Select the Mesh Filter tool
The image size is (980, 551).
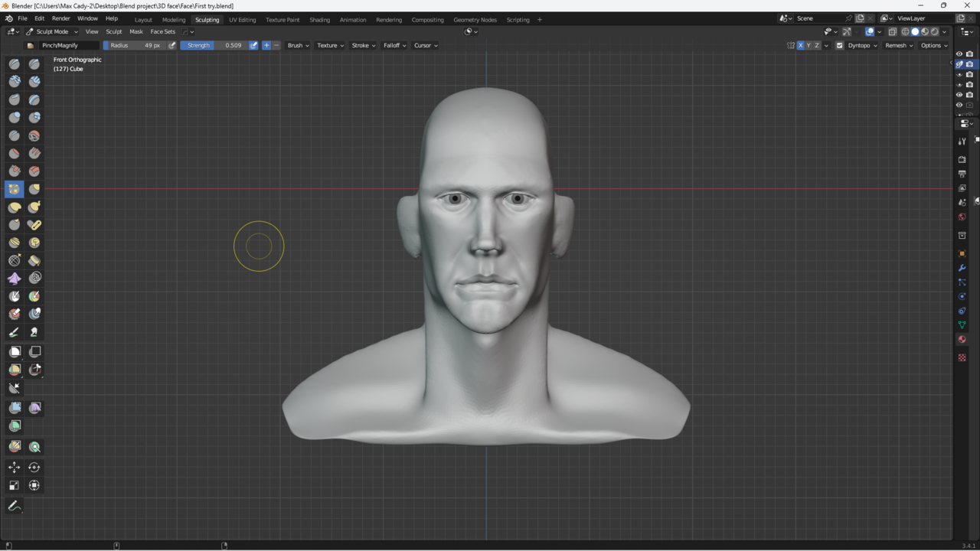[x=15, y=408]
